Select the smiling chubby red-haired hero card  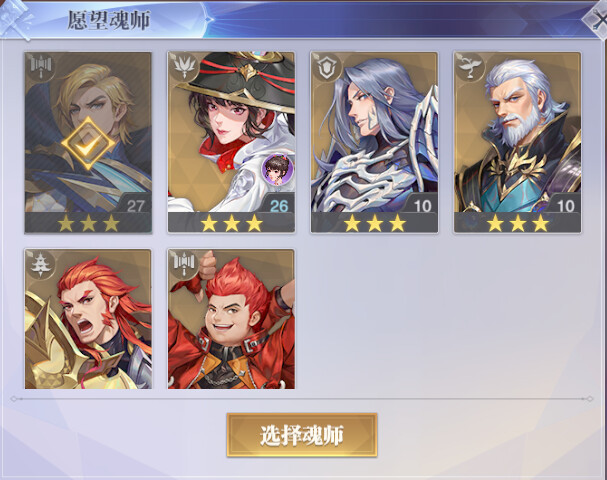[x=231, y=319]
